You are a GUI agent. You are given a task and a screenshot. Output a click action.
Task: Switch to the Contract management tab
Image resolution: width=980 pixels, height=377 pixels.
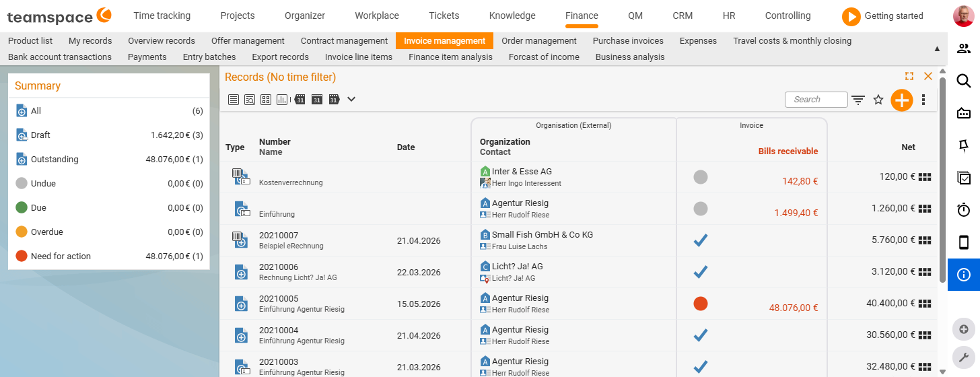[344, 41]
